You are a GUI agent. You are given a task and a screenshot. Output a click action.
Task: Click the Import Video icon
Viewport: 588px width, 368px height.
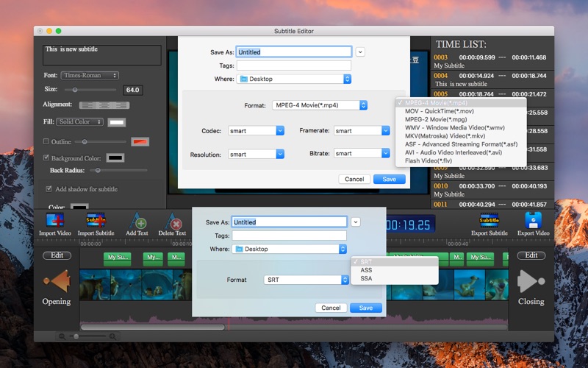(54, 220)
